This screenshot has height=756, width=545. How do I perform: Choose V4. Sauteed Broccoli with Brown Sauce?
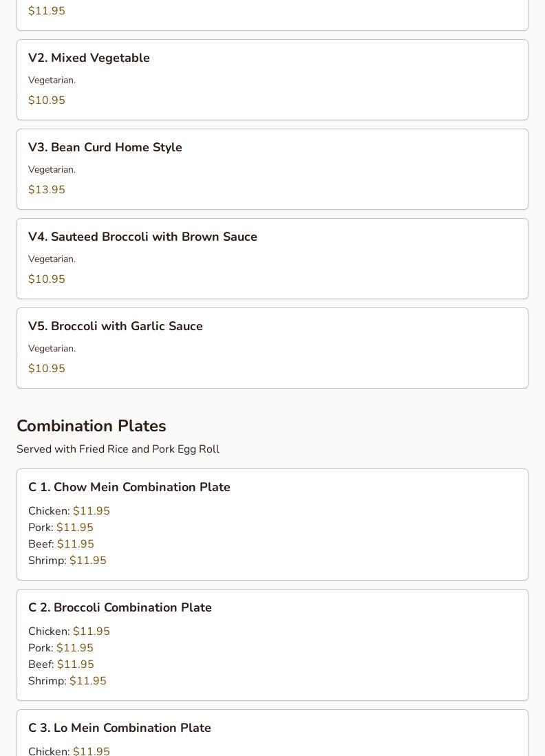tap(142, 237)
